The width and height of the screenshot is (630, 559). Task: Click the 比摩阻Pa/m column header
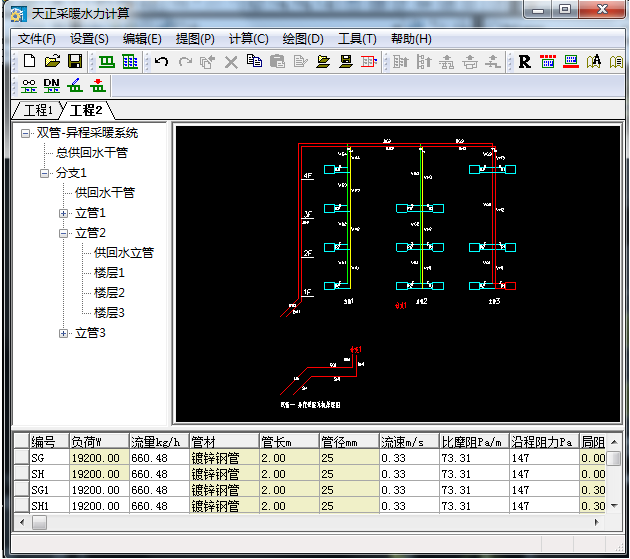(x=474, y=442)
